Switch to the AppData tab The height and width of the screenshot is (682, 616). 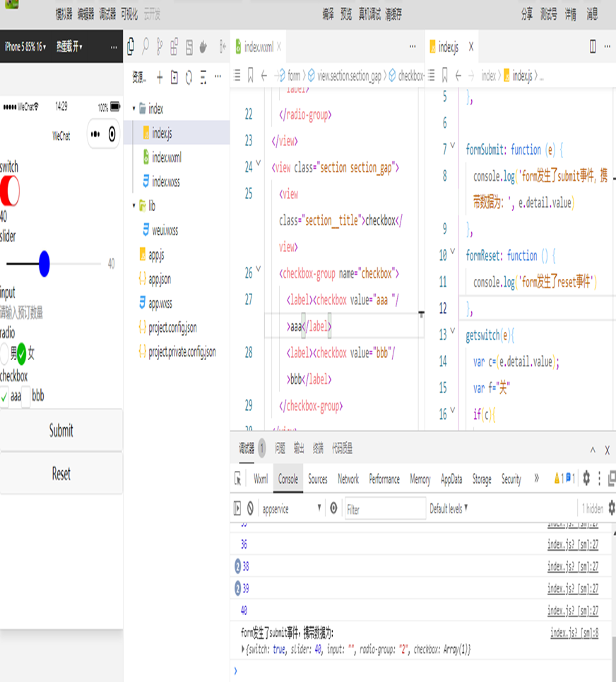click(451, 479)
